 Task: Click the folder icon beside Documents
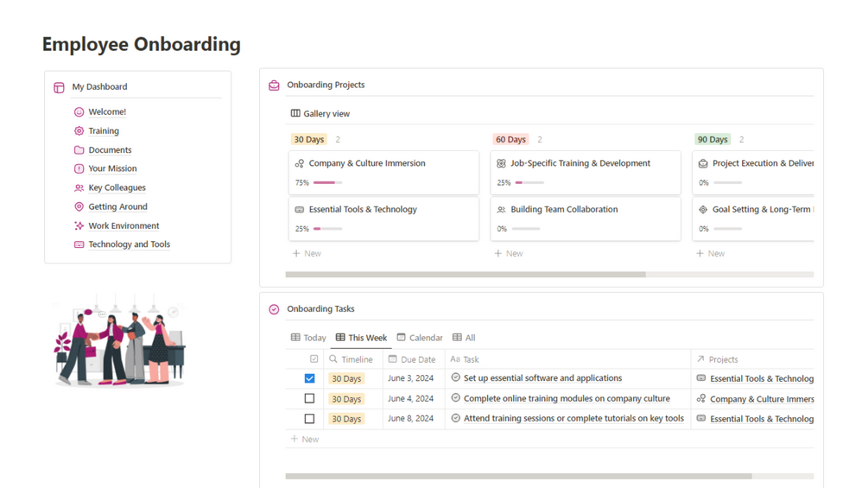pyautogui.click(x=79, y=150)
